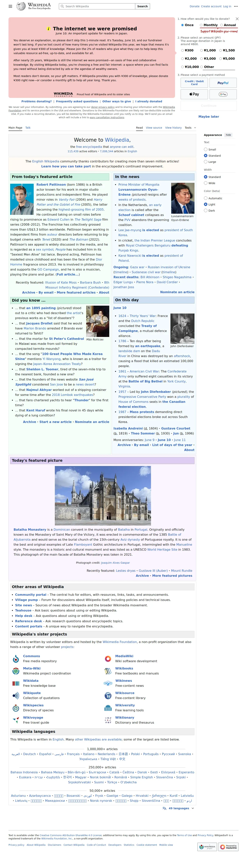This screenshot has height=868, width=247.
Task: Open the Robert Pattinson article link
Action: [51, 185]
